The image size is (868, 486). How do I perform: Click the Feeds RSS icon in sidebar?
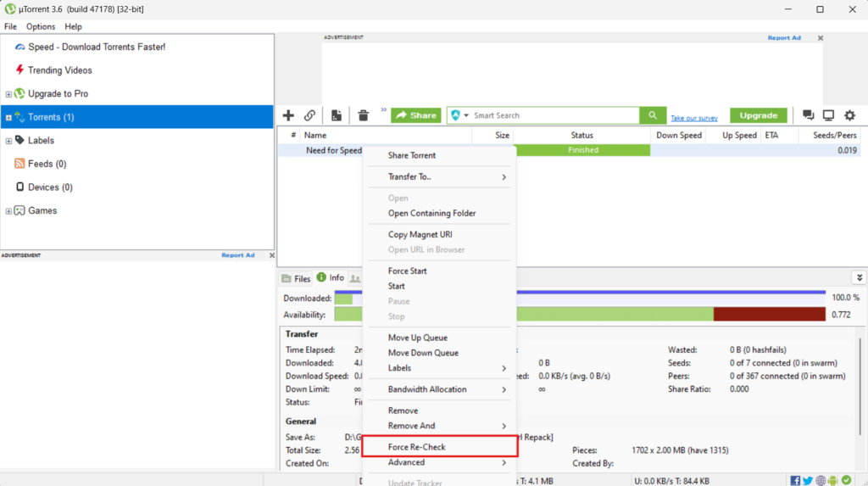point(19,164)
